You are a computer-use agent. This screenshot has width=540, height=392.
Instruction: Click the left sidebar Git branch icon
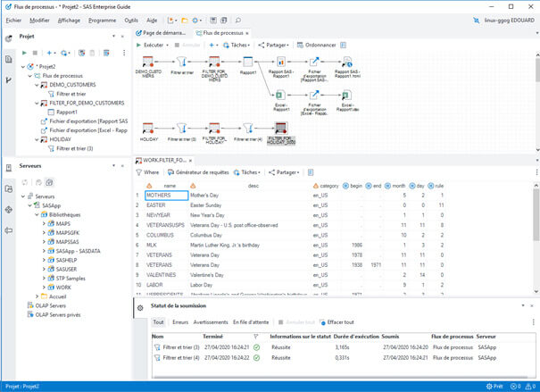(9, 80)
